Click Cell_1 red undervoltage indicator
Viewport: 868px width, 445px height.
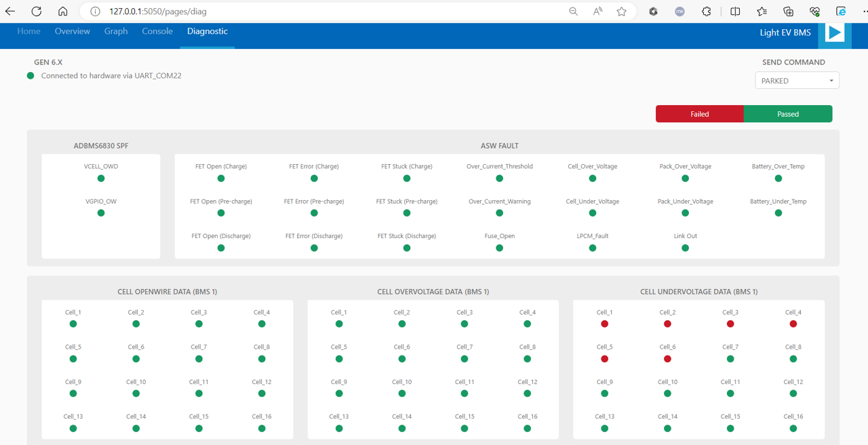(x=604, y=324)
